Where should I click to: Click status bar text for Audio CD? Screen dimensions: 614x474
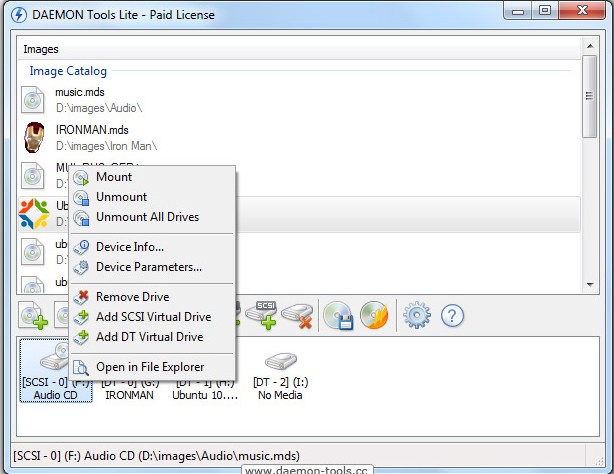point(157,456)
